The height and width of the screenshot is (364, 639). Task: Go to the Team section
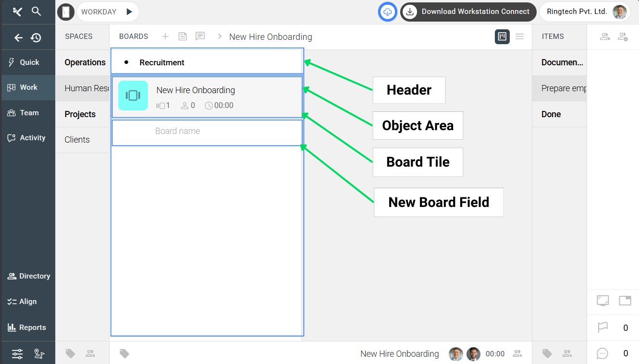pyautogui.click(x=27, y=113)
